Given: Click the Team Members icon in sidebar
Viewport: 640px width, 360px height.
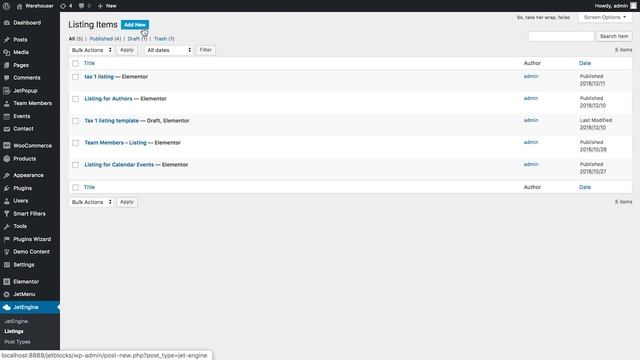Looking at the screenshot, I should tap(7, 103).
